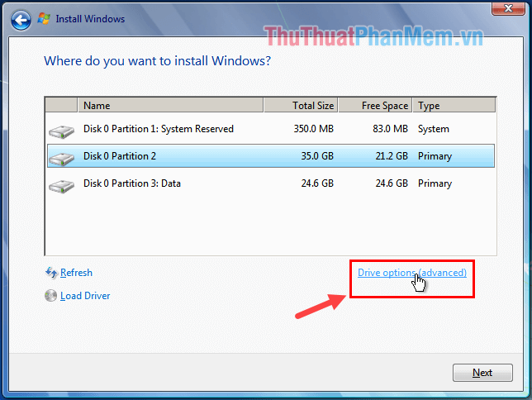Image resolution: width=532 pixels, height=400 pixels.
Task: Click Primary type cell for Partition 3: Data
Action: pyautogui.click(x=435, y=183)
